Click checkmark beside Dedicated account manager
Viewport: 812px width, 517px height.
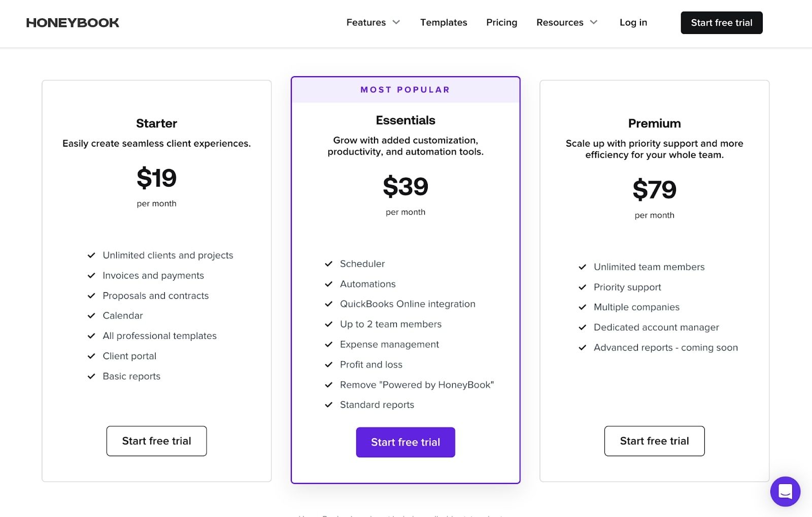coord(583,327)
